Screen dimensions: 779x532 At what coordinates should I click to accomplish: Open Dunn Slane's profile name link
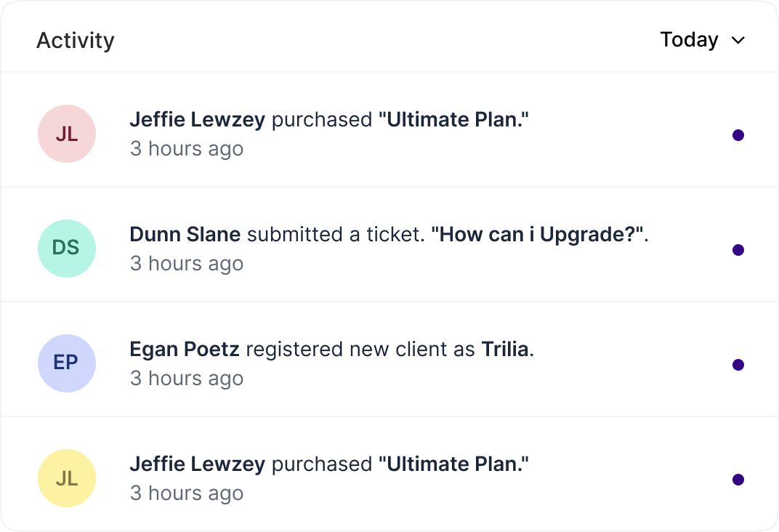tap(185, 235)
